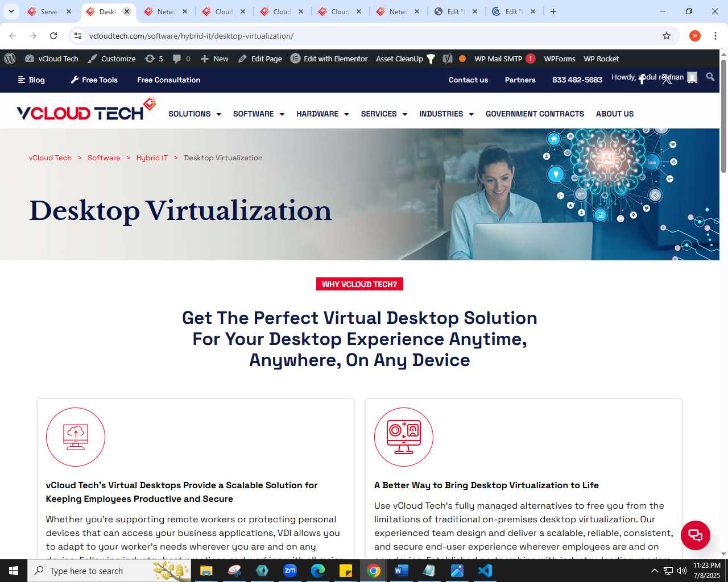Viewport: 728px width, 582px height.
Task: Open Partners link
Action: click(520, 80)
